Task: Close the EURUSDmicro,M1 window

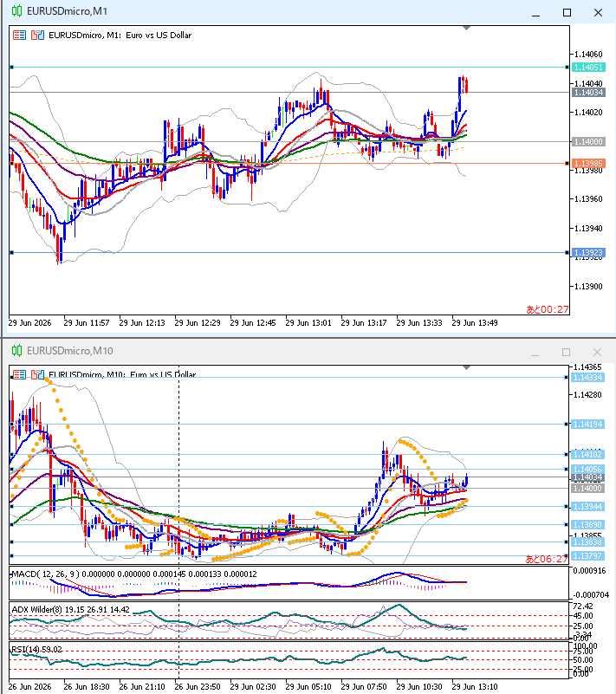Action: (598, 13)
